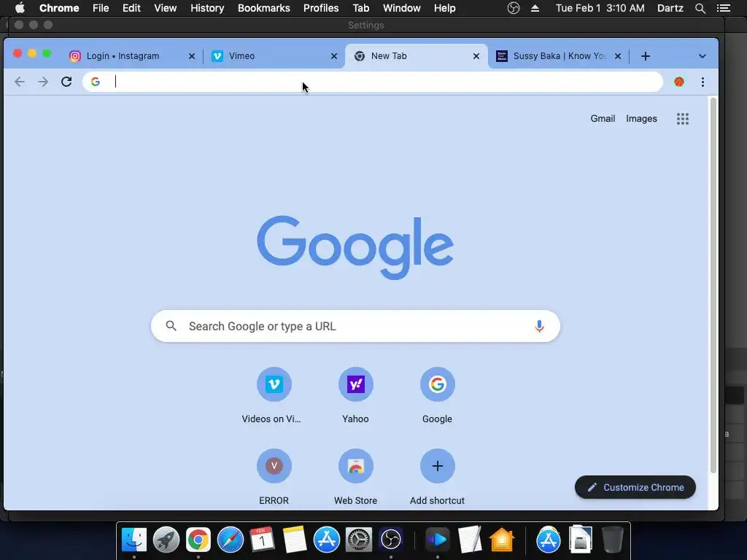747x560 pixels.
Task: Open the Web Store shortcut
Action: tap(356, 466)
